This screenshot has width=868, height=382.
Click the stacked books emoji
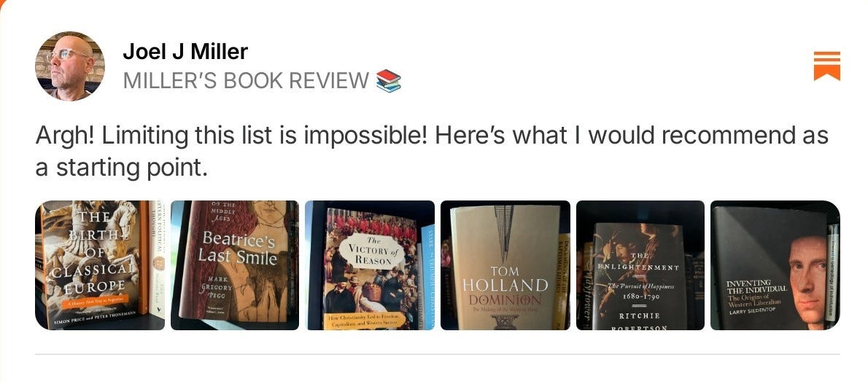(x=388, y=81)
